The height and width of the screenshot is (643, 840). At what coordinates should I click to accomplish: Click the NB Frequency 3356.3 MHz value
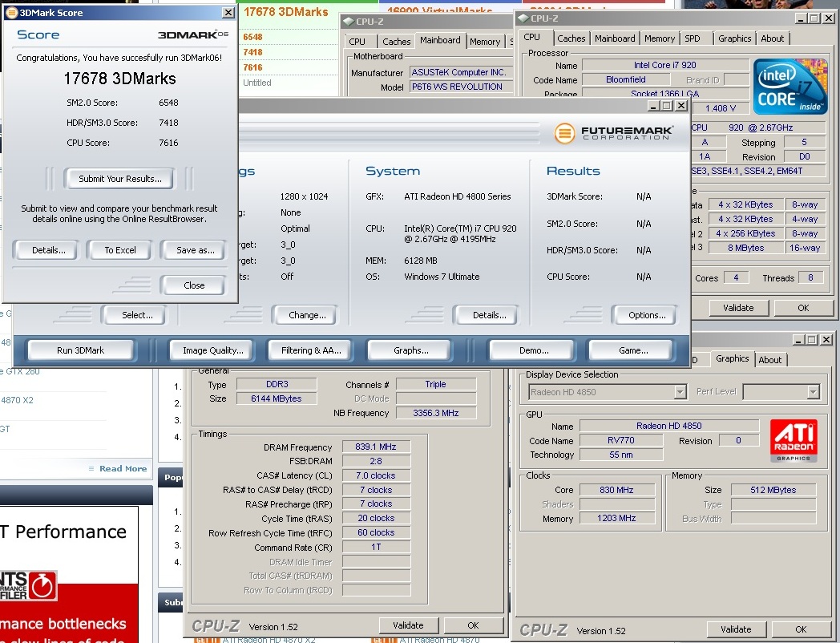pos(435,413)
